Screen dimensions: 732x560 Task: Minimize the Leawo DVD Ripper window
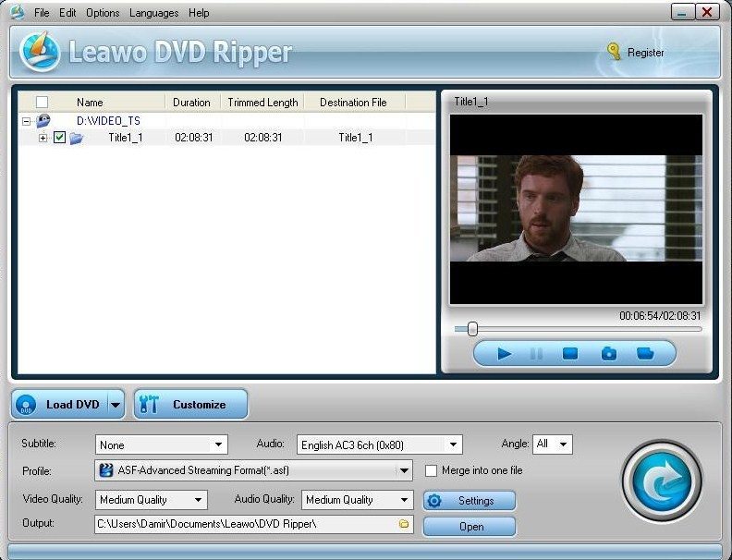click(x=682, y=12)
